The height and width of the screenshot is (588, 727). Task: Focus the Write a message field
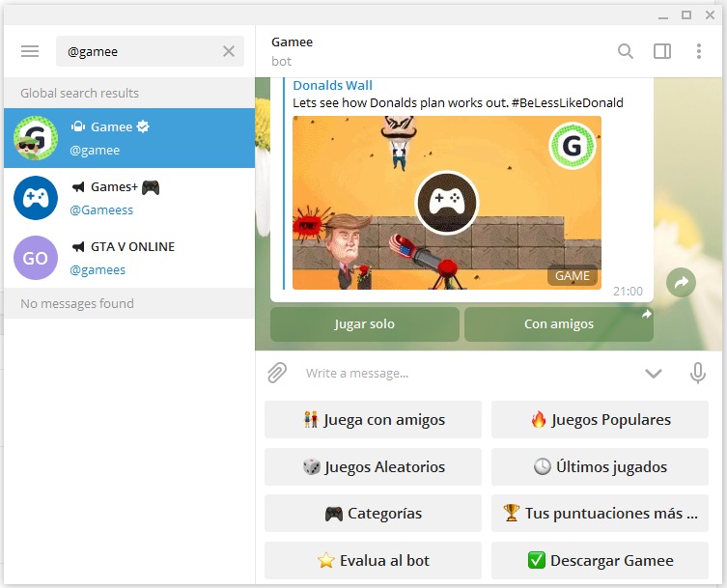click(x=468, y=374)
